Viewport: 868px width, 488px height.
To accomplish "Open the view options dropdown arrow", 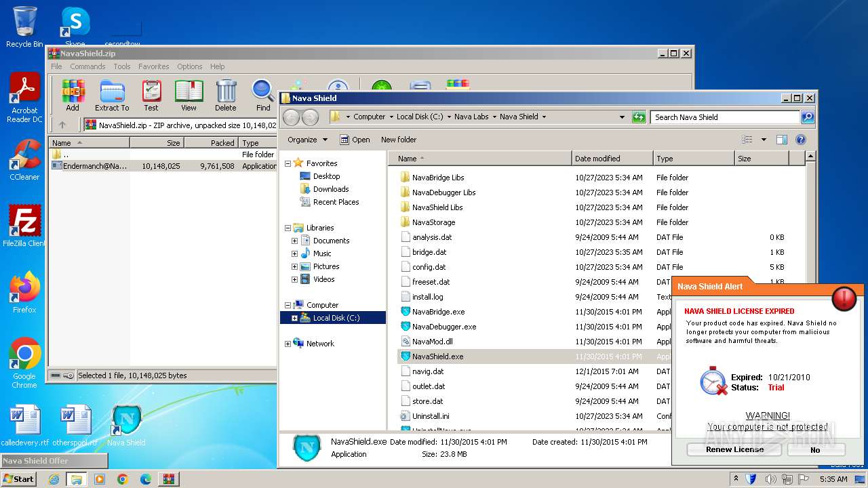I will point(764,140).
